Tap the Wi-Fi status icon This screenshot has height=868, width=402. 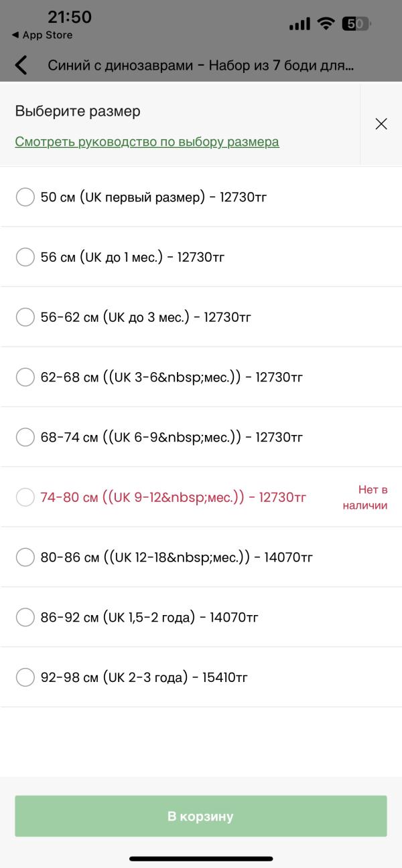(x=326, y=24)
